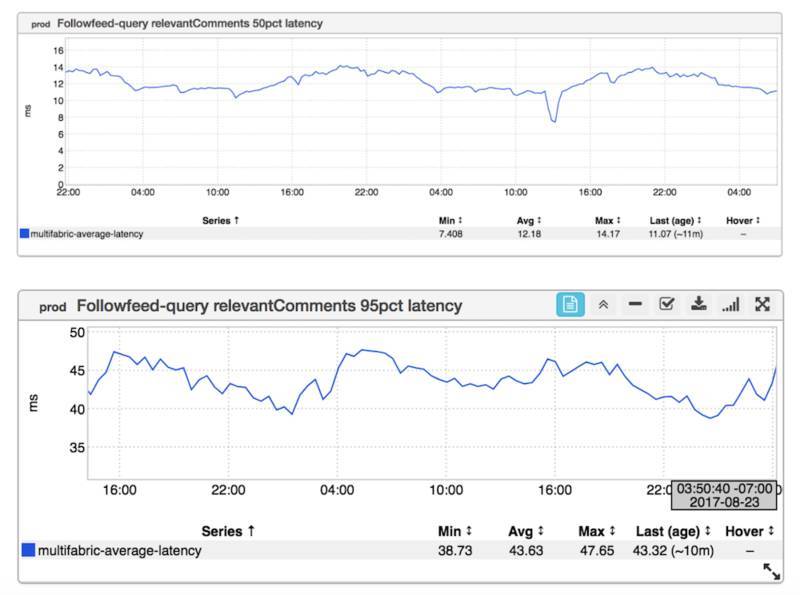Click the minus icon in 95pct toolbar
The image size is (800, 595).
tap(635, 304)
